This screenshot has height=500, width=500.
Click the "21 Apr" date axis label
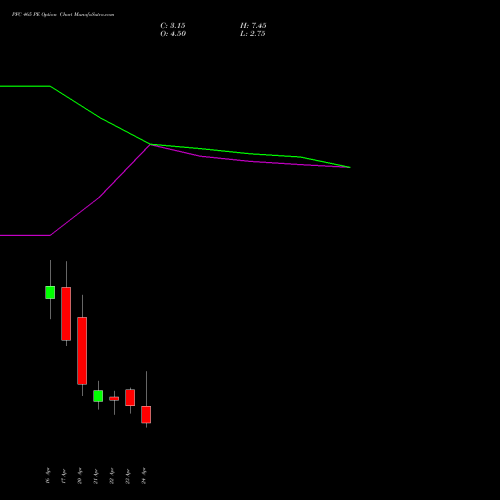point(96,476)
